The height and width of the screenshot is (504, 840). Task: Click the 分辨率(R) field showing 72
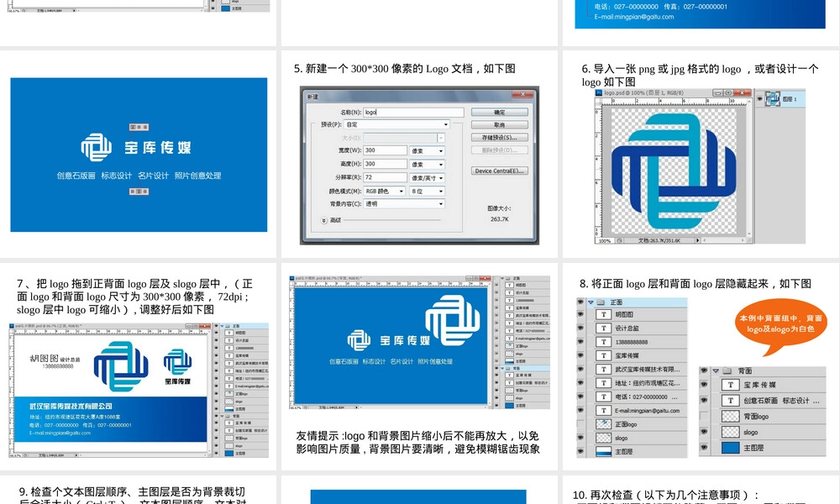386,177
